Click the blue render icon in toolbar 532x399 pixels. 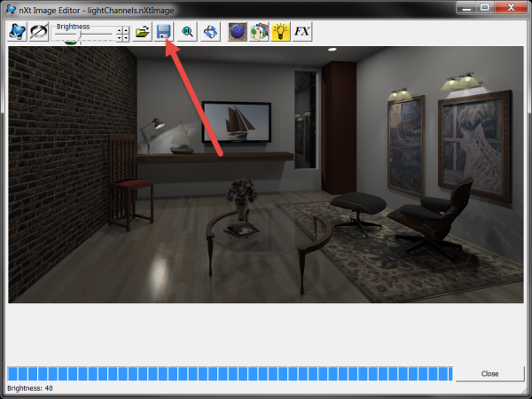click(x=18, y=32)
